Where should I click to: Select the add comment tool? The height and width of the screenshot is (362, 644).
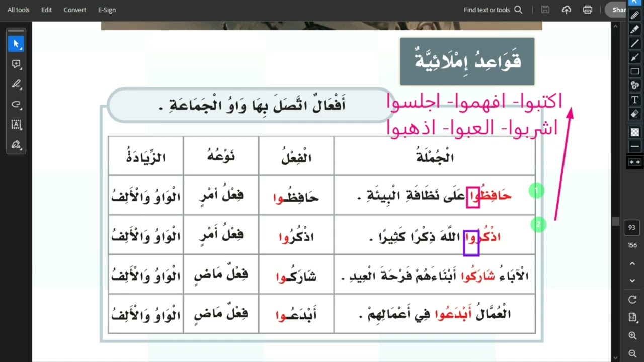(16, 64)
